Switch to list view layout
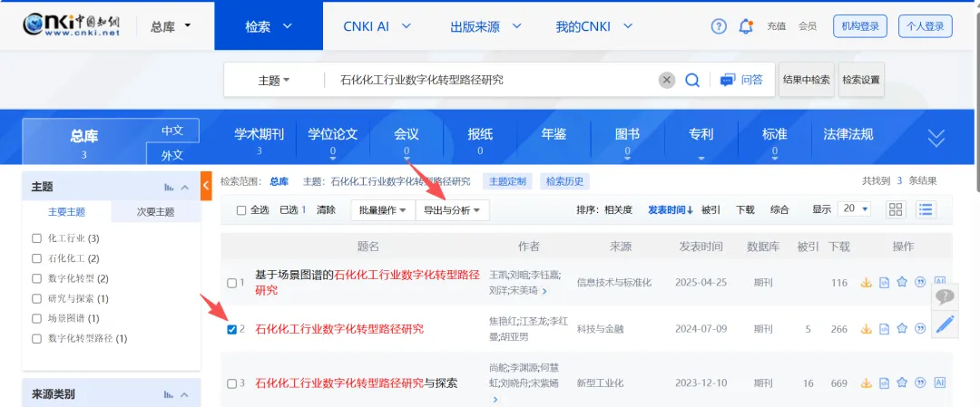The image size is (980, 407). point(926,209)
